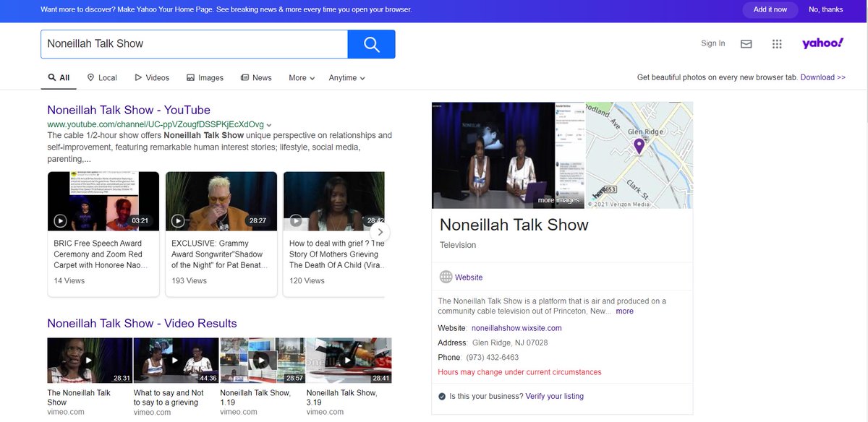Select the All results tab
The image size is (868, 422).
coord(59,78)
